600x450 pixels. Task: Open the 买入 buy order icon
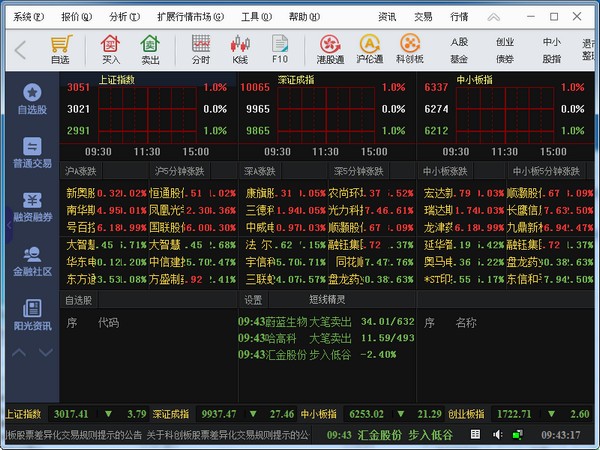coord(110,48)
